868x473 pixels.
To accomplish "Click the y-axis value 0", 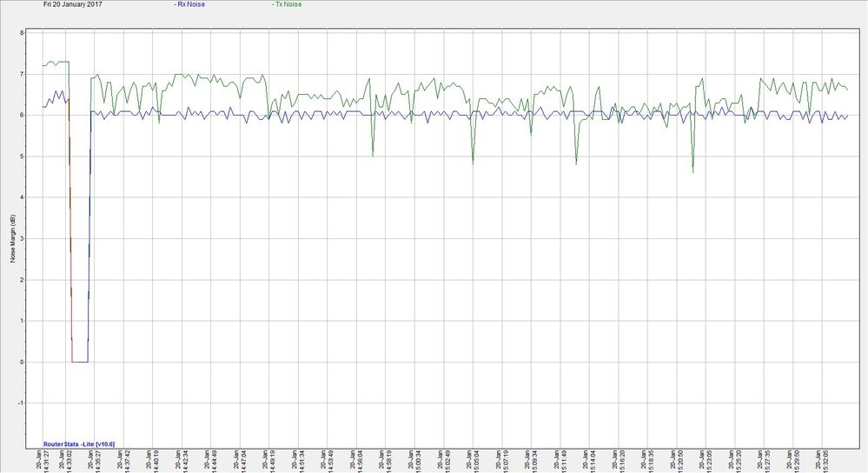I will click(x=22, y=363).
